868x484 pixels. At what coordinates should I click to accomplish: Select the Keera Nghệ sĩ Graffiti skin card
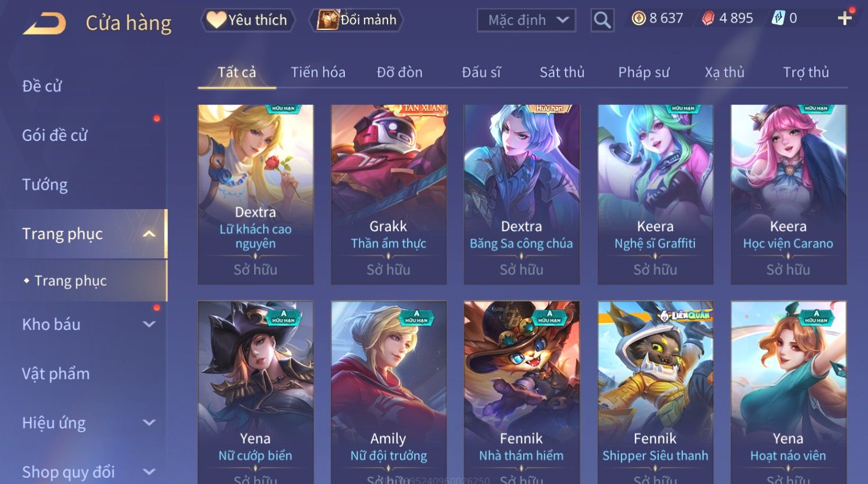coord(655,194)
